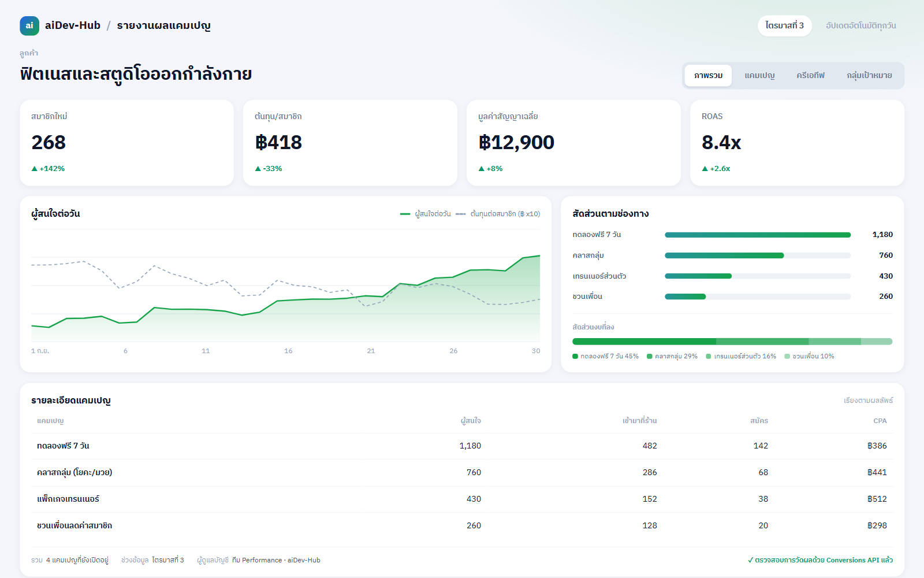Click the ฿512 CPA cell
Image resolution: width=924 pixels, height=578 pixels.
877,499
